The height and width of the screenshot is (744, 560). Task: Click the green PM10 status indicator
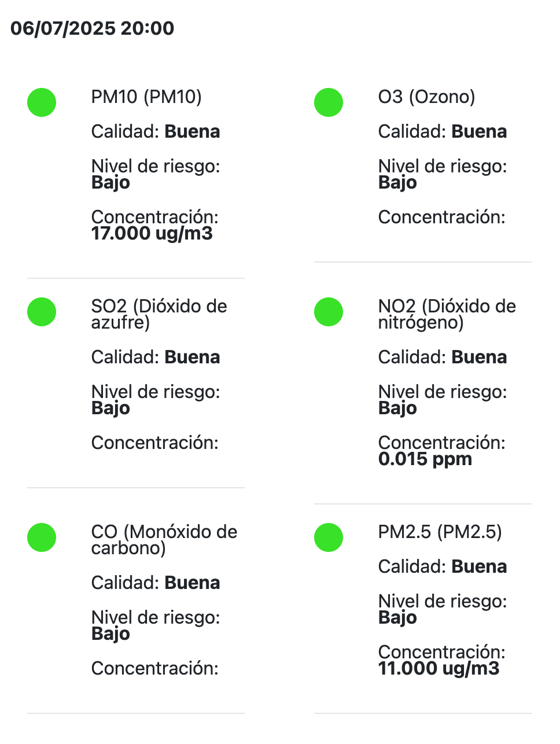click(x=42, y=102)
